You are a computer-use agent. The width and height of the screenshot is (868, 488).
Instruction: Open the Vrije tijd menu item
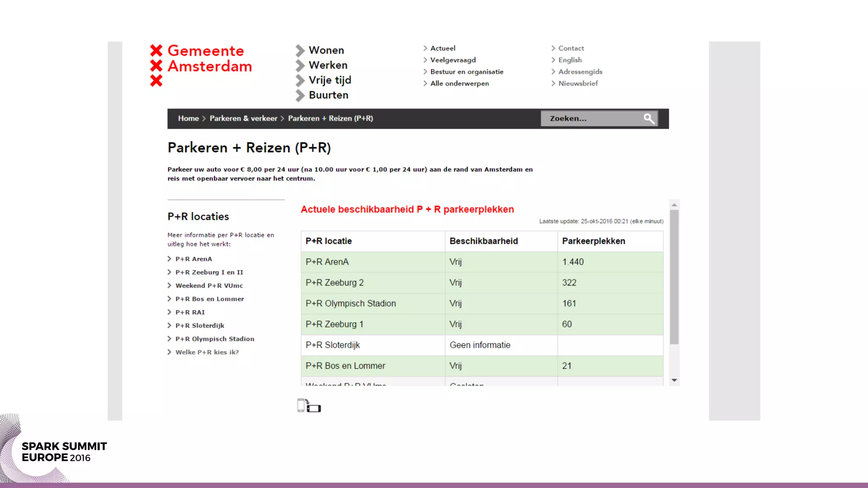330,80
